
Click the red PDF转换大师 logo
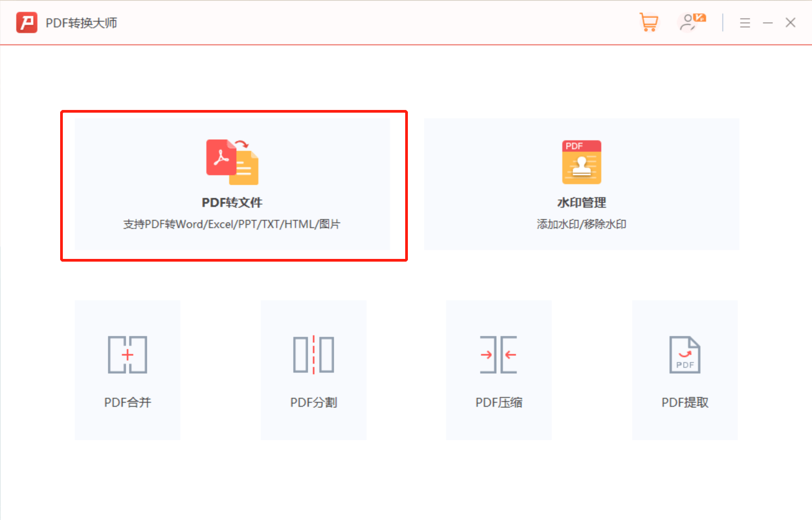tap(27, 23)
